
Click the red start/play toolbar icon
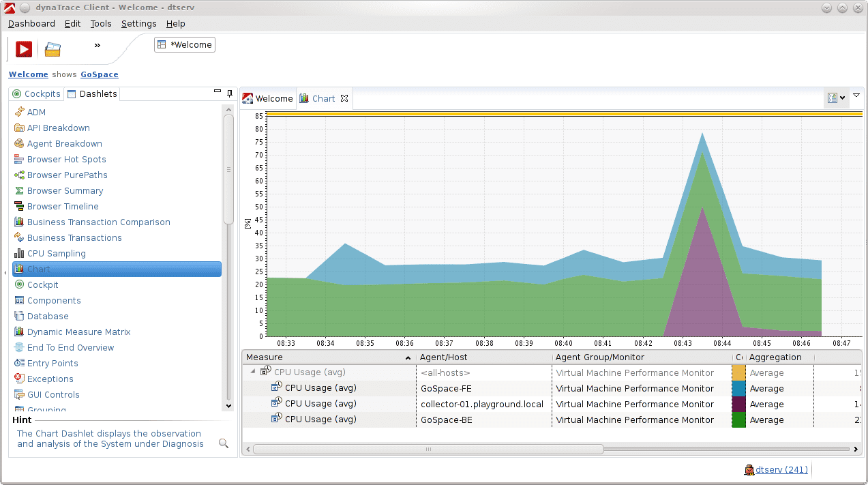pos(24,49)
